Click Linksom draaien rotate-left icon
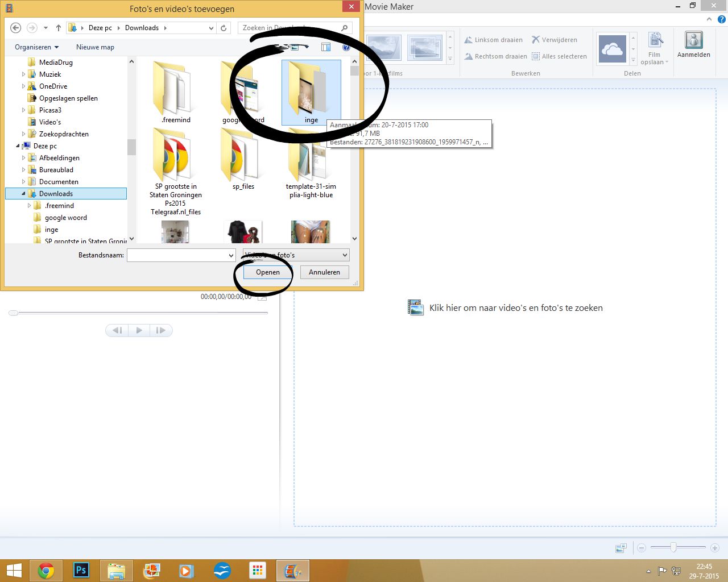 468,40
